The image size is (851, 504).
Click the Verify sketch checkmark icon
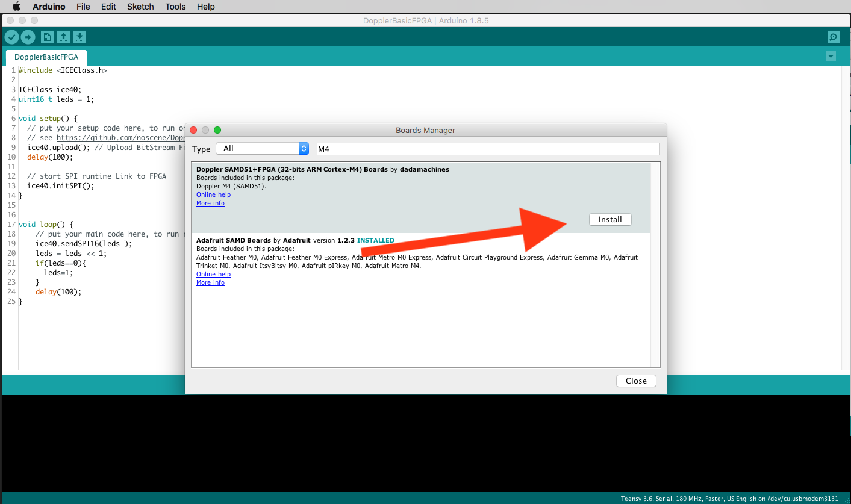11,37
